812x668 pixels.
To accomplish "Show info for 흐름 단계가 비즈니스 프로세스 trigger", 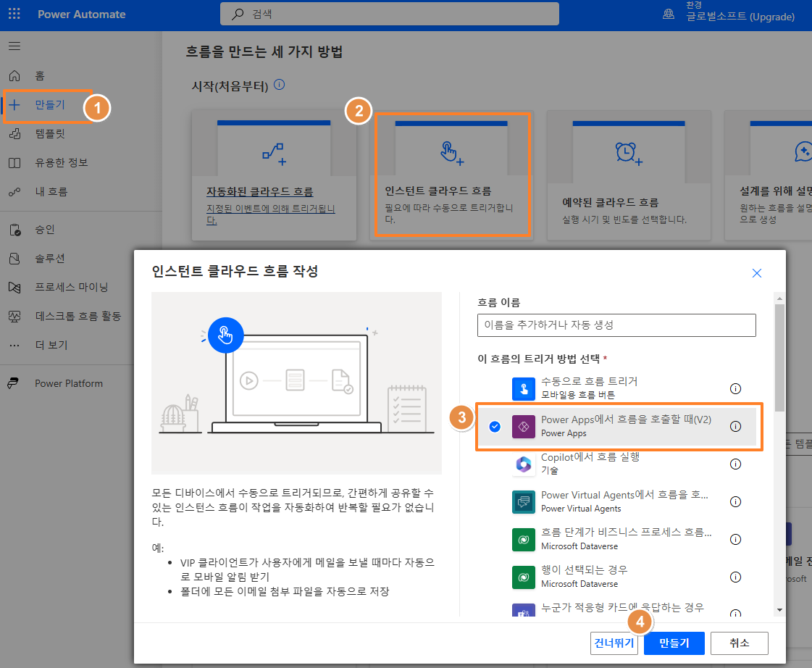I will tap(735, 539).
